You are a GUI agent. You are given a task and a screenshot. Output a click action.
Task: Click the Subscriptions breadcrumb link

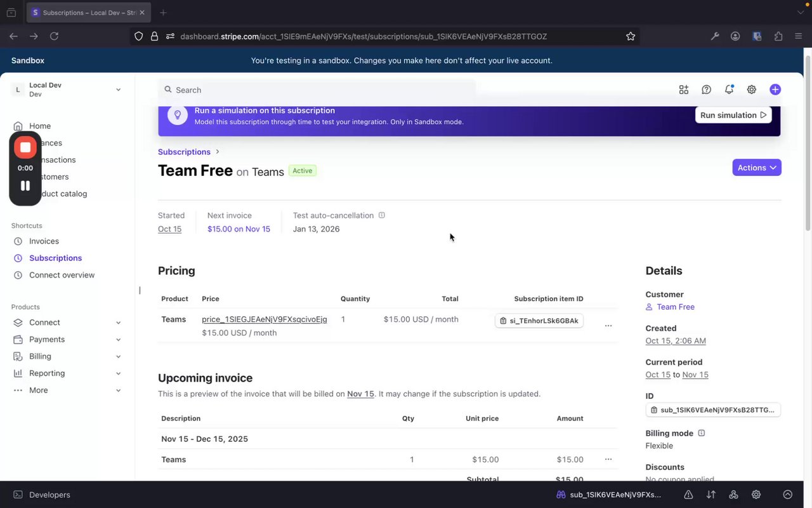[x=184, y=152]
